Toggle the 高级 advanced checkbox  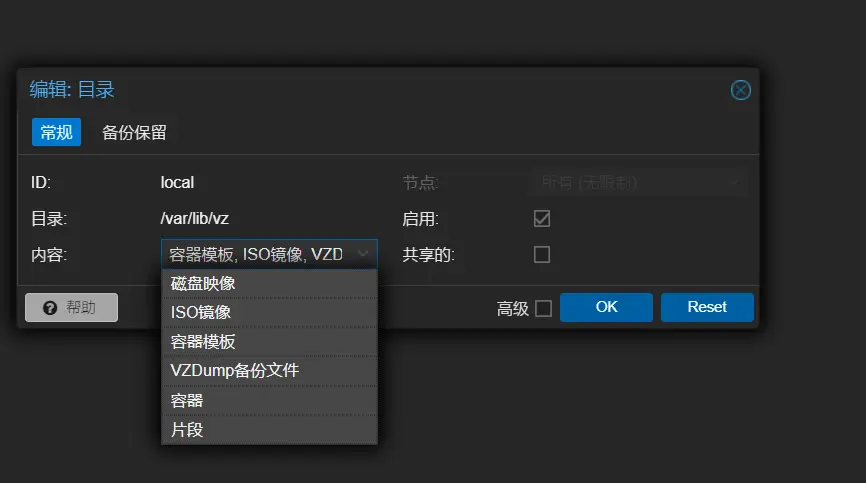pyautogui.click(x=543, y=308)
